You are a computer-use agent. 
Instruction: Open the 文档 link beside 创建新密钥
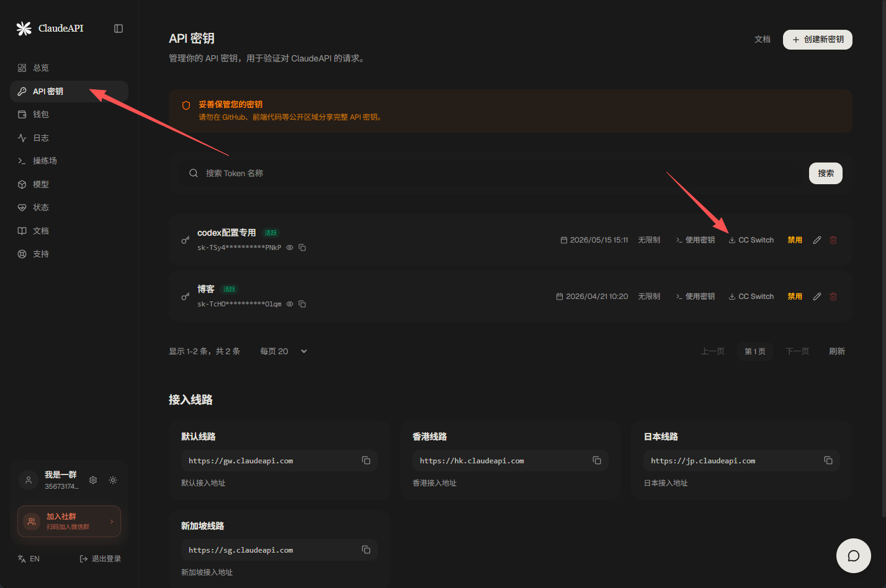pyautogui.click(x=763, y=39)
